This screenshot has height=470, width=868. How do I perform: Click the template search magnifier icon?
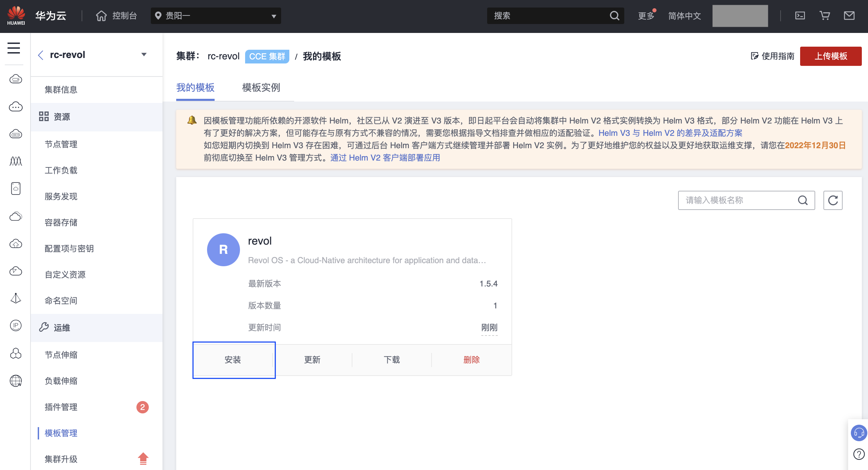click(803, 200)
